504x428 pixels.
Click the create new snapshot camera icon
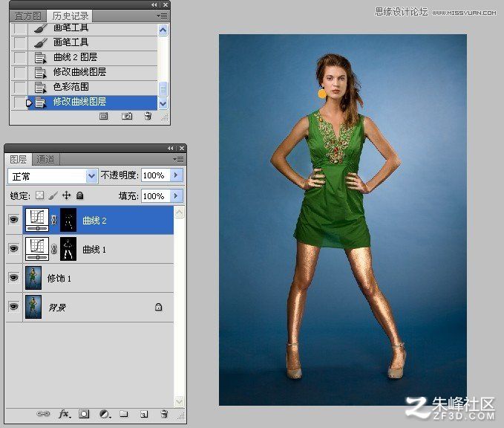pos(127,116)
